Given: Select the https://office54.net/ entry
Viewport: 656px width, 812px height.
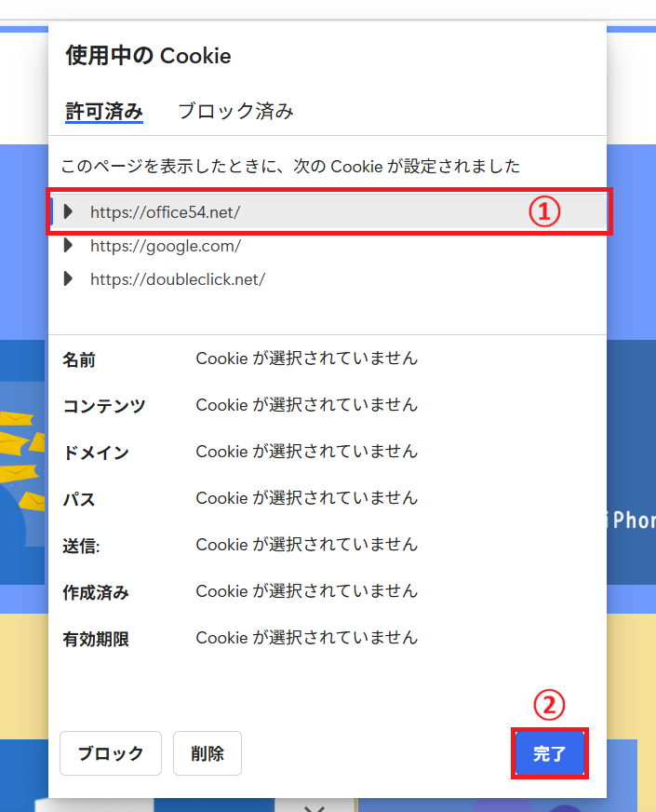Looking at the screenshot, I should point(166,211).
